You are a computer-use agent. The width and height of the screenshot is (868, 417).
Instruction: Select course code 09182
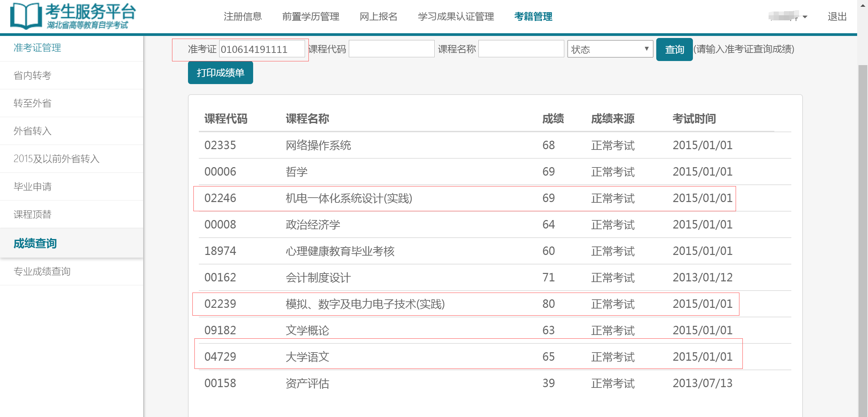point(220,330)
